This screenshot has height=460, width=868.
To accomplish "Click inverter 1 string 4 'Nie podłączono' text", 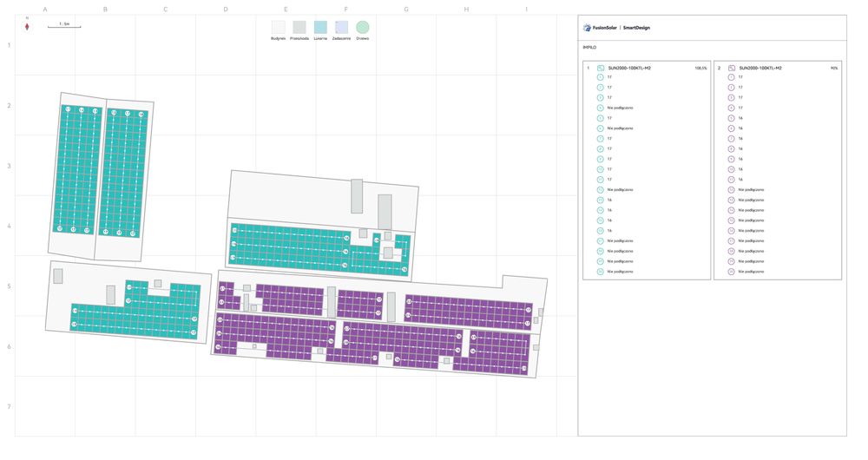I will [x=620, y=108].
